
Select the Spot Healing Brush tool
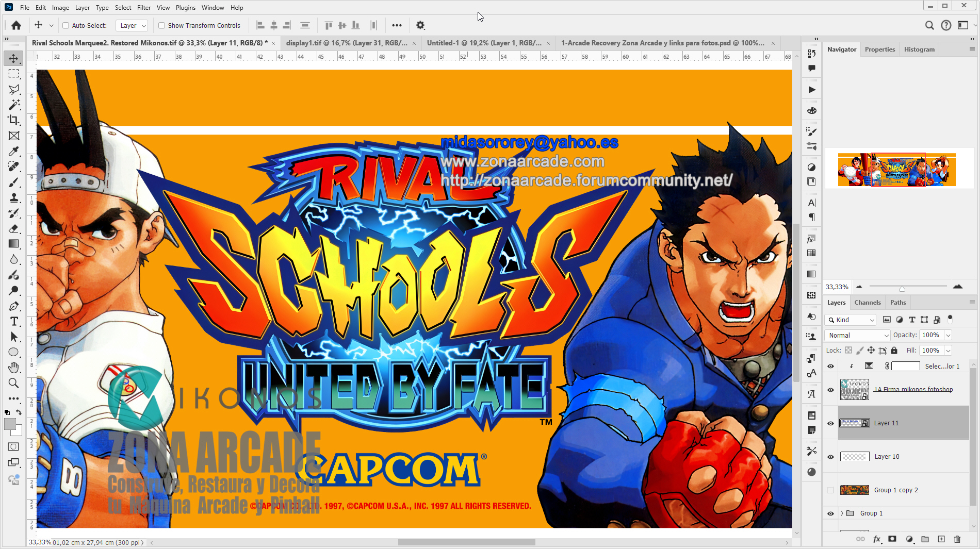[x=14, y=167]
